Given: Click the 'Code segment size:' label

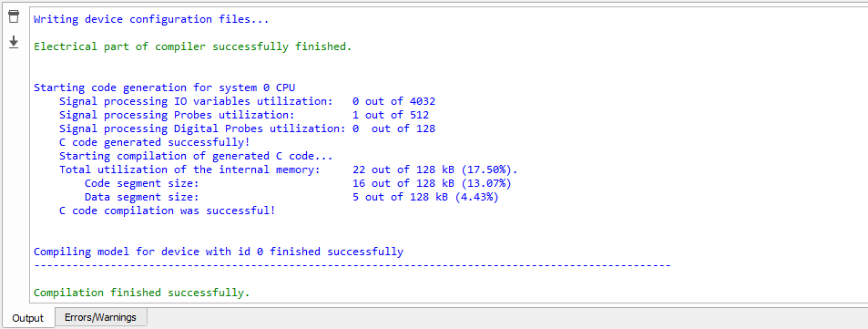Looking at the screenshot, I should coord(142,183).
